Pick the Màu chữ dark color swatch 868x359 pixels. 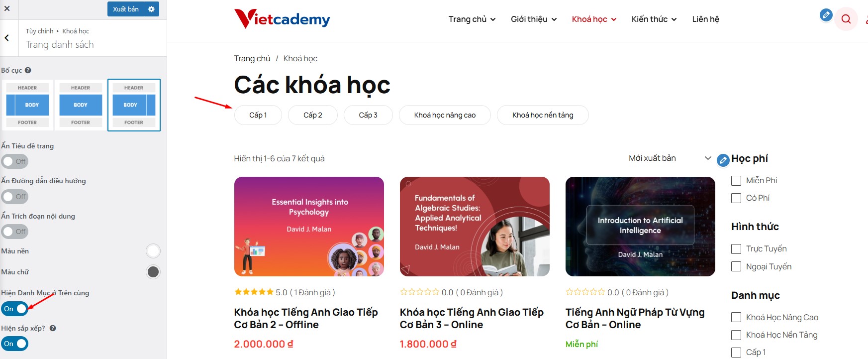pyautogui.click(x=153, y=272)
